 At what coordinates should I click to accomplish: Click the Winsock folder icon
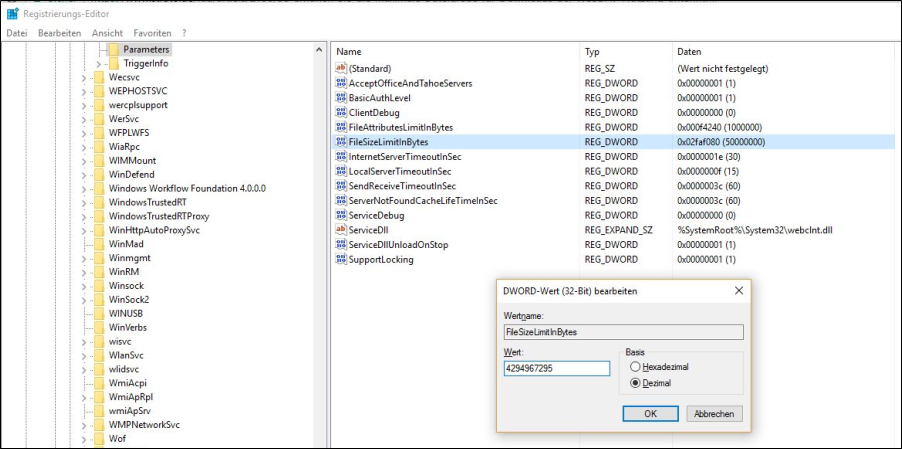click(x=99, y=286)
